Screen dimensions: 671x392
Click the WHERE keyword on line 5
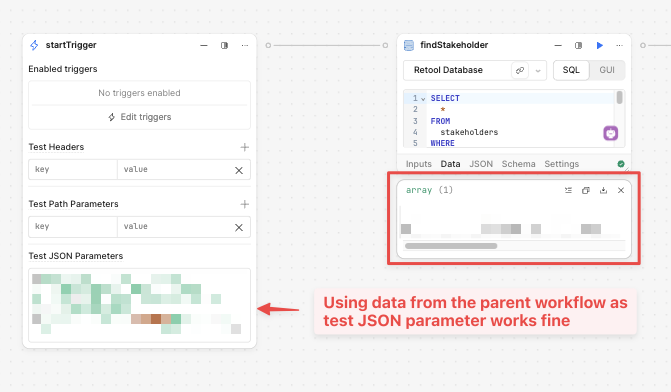coord(442,143)
